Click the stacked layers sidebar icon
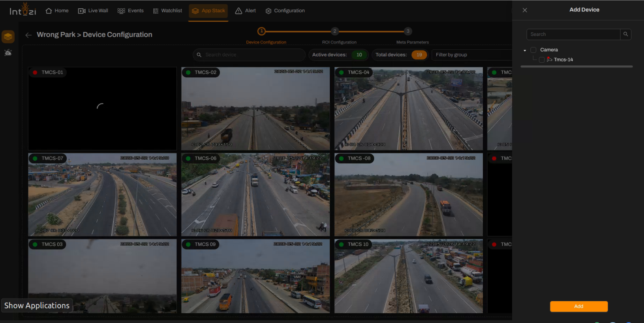This screenshot has height=323, width=644. click(x=8, y=37)
